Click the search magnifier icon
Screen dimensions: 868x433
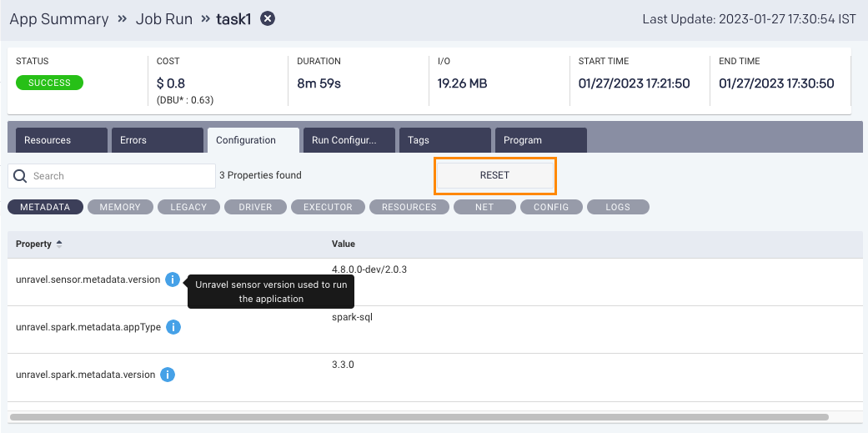coord(21,176)
